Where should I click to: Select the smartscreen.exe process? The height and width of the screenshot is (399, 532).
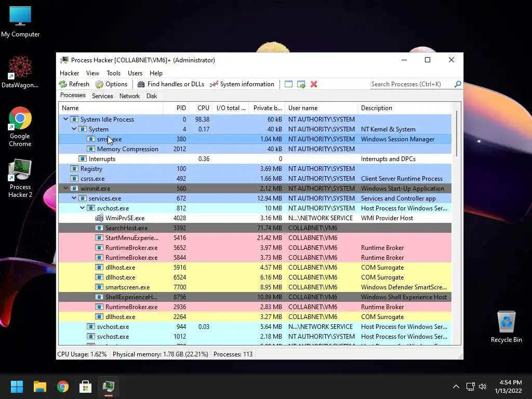(x=255, y=287)
